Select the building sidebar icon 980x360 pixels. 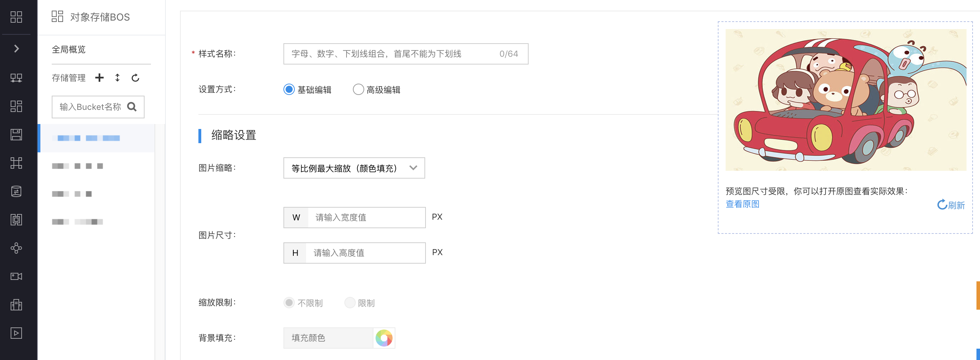point(16,305)
